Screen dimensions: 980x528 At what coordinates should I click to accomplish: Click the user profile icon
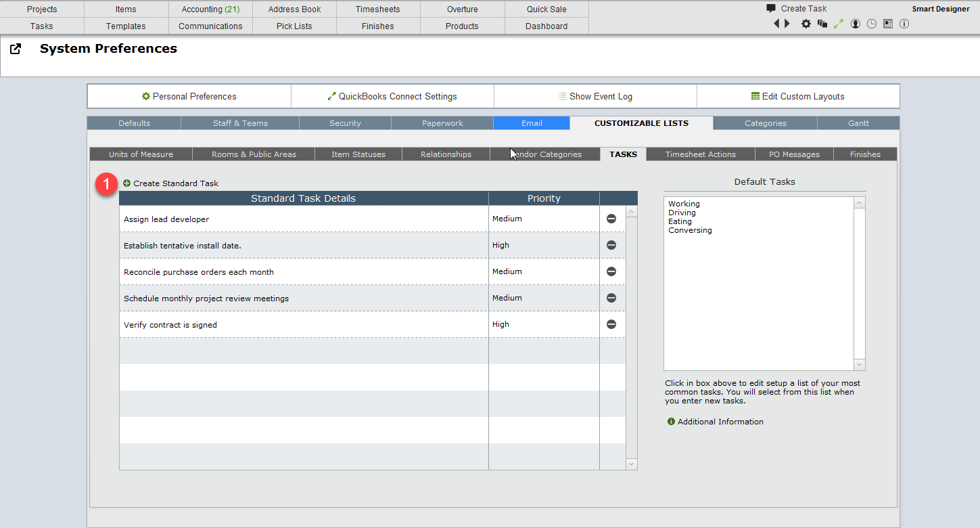coord(856,24)
